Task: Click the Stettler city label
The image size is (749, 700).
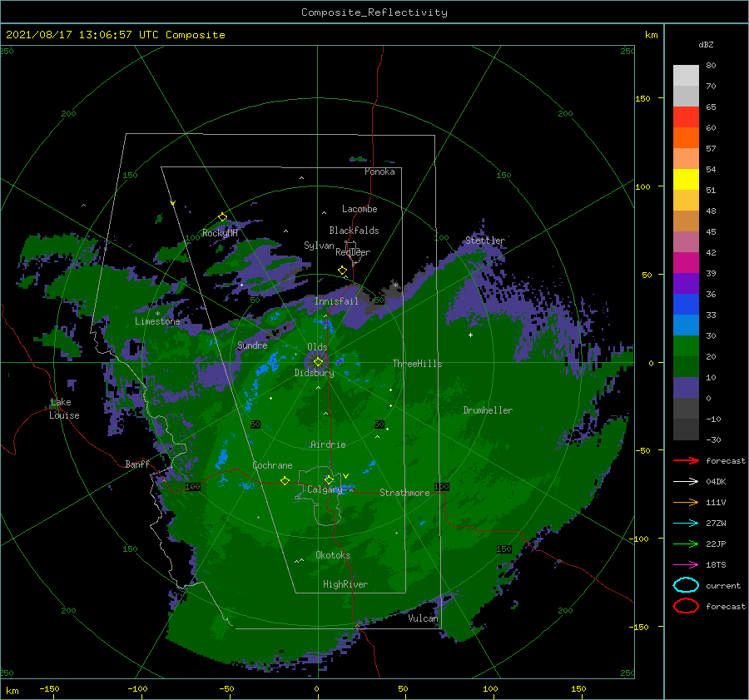Action: (x=485, y=241)
